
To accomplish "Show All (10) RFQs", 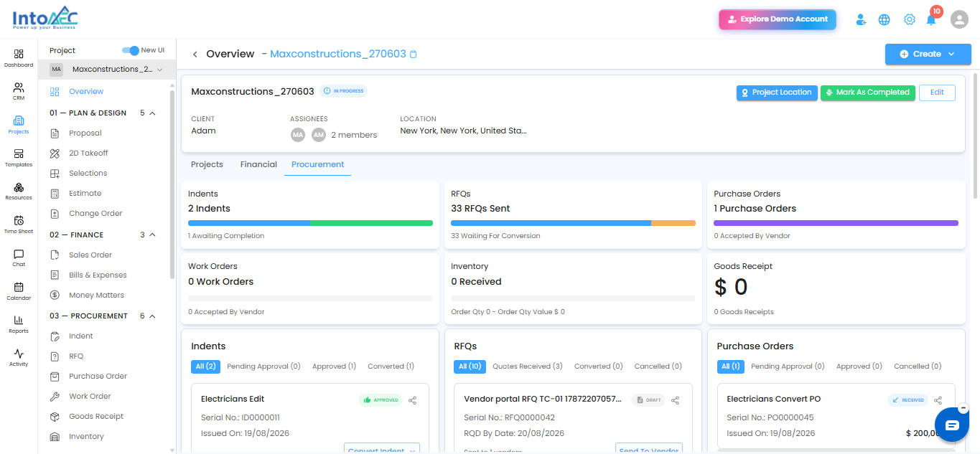I will (470, 366).
